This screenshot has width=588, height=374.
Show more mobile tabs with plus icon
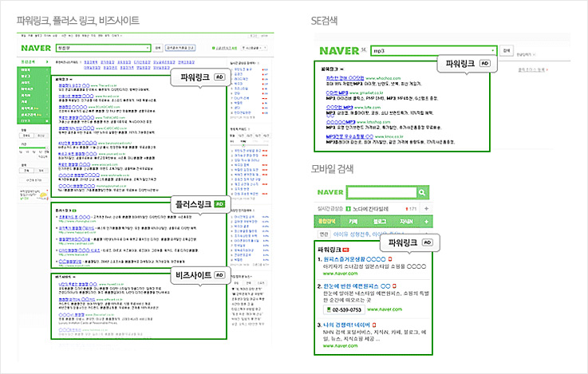tap(426, 222)
